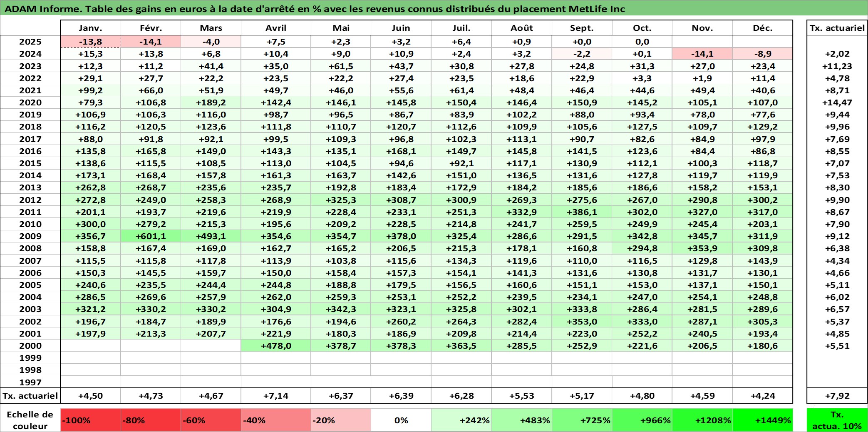
Task: Select cell +168,1 for June 2016
Action: click(x=401, y=151)
